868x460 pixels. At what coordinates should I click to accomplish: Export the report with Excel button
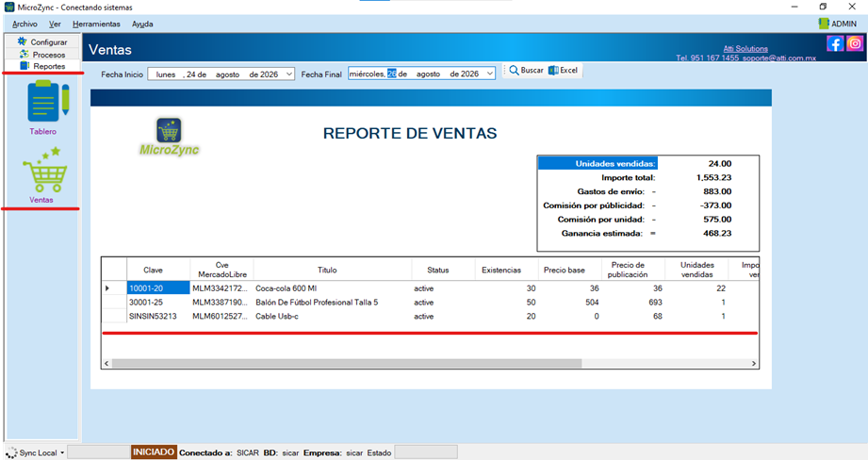[x=563, y=71]
